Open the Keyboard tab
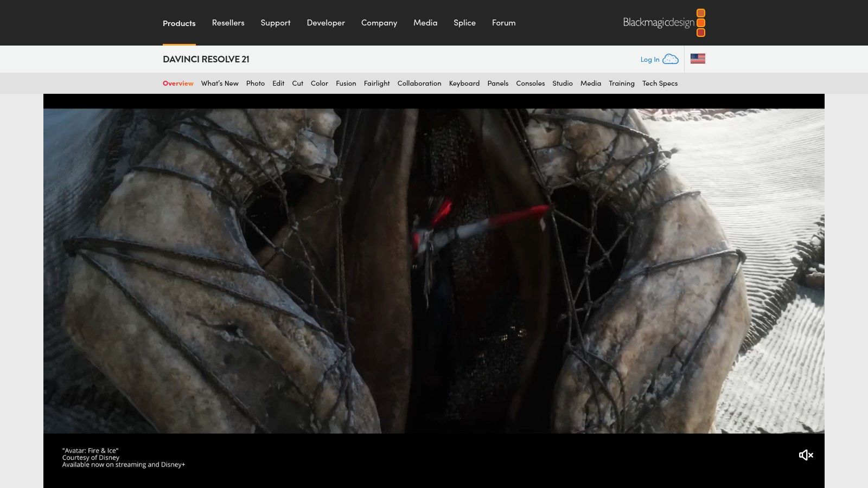 (x=464, y=84)
